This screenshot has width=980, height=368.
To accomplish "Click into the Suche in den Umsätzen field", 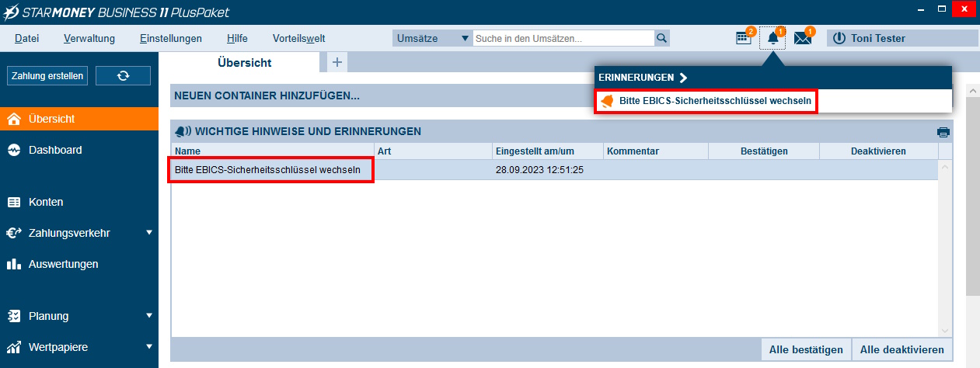I will [563, 38].
